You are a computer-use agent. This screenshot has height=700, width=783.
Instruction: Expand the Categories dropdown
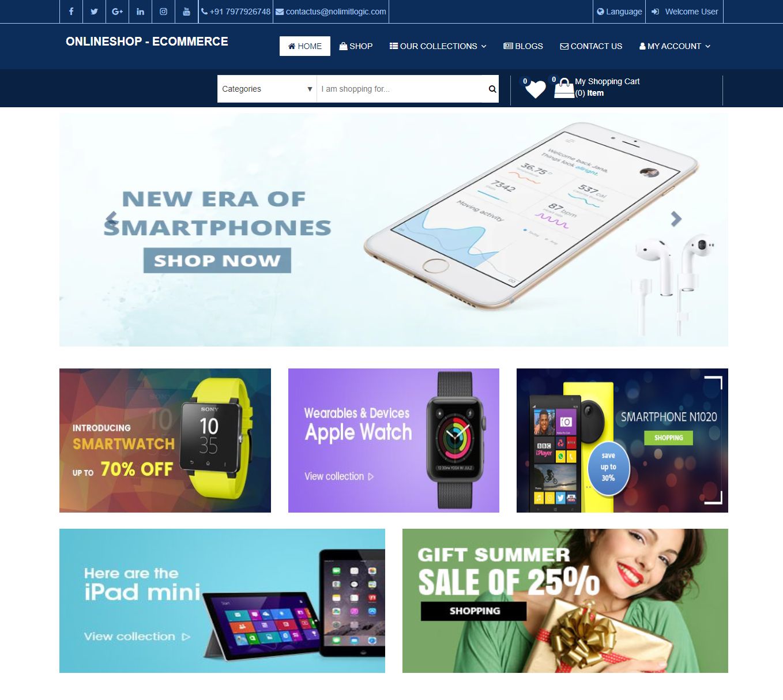[x=267, y=89]
